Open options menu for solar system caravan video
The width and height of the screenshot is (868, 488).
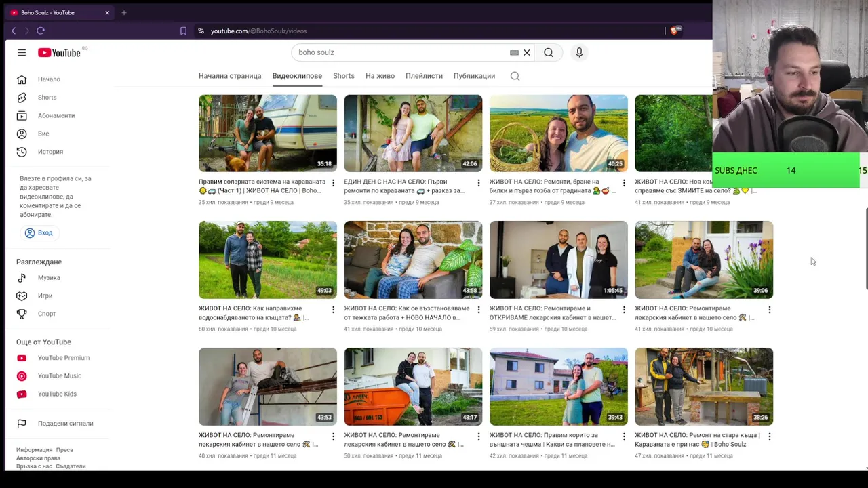click(333, 183)
